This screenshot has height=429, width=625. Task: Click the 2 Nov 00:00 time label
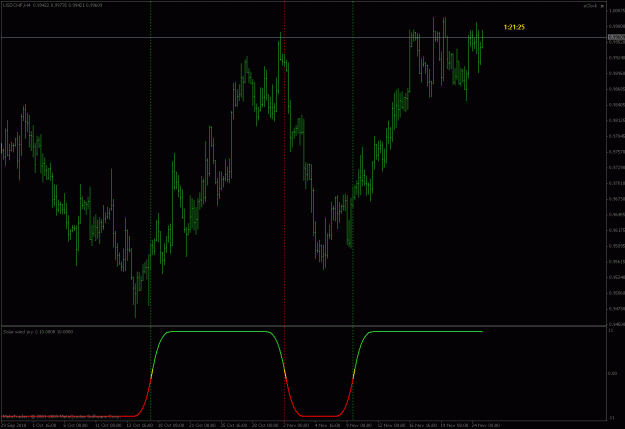296,425
